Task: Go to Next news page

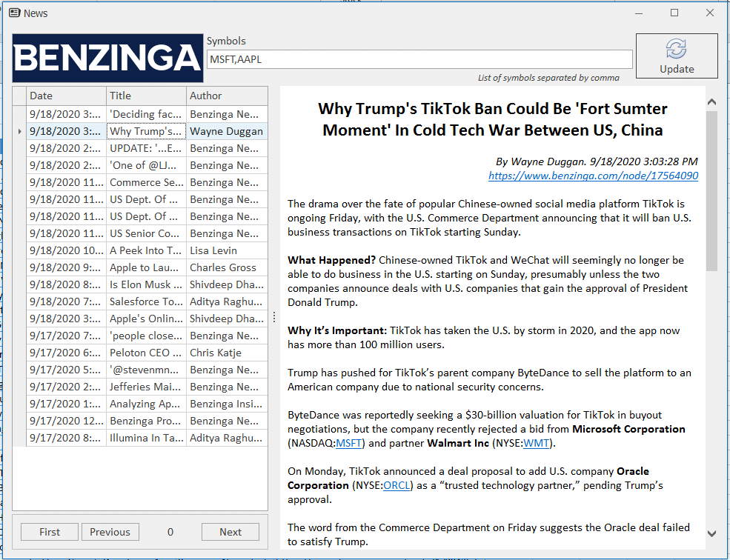Action: tap(230, 532)
